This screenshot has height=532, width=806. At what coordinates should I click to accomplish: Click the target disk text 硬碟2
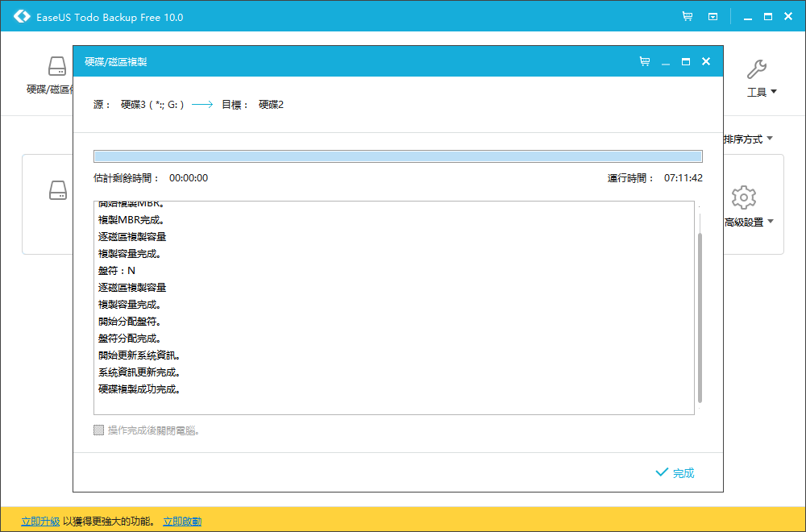tap(271, 104)
